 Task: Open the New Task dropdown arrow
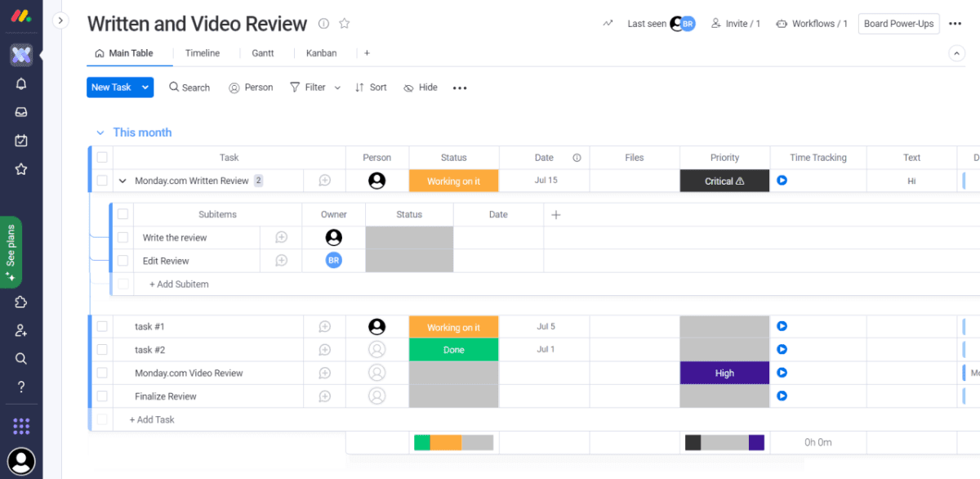pyautogui.click(x=145, y=87)
